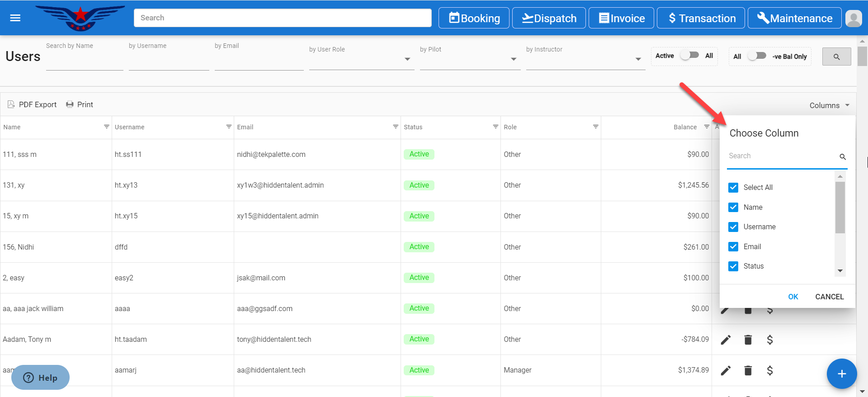Image resolution: width=868 pixels, height=397 pixels.
Task: Delete user aamarj with trash icon
Action: pyautogui.click(x=748, y=371)
